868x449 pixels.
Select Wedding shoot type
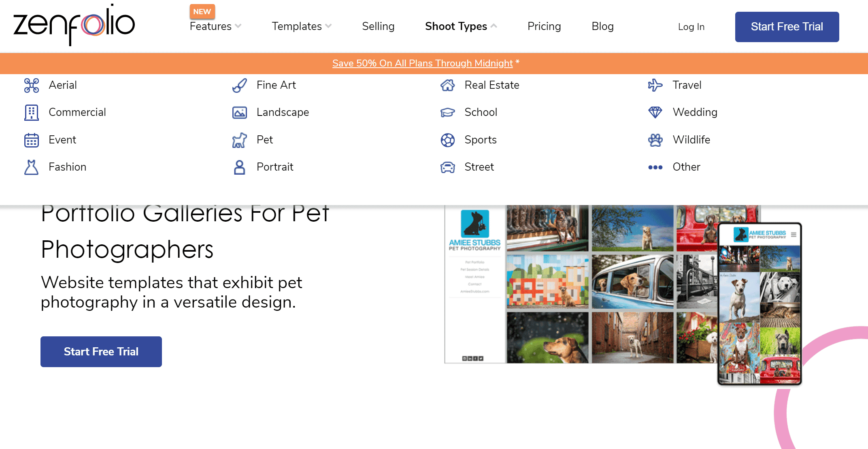(695, 112)
